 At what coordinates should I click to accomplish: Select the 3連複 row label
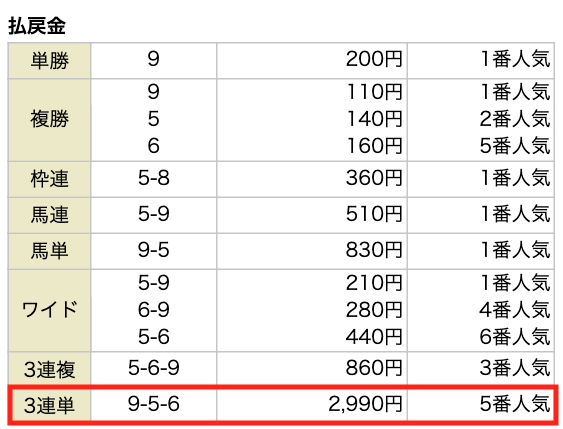click(x=49, y=369)
